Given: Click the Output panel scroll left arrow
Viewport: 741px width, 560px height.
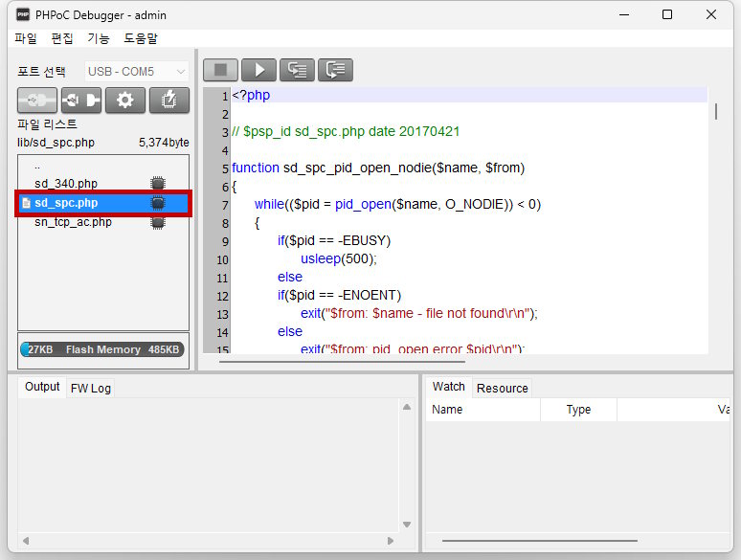Looking at the screenshot, I should tap(26, 541).
